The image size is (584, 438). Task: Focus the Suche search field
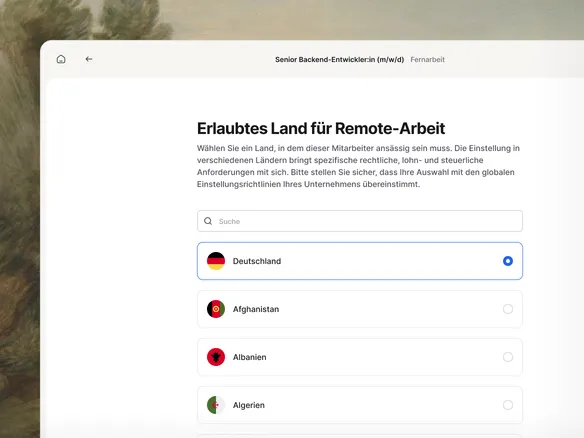360,221
